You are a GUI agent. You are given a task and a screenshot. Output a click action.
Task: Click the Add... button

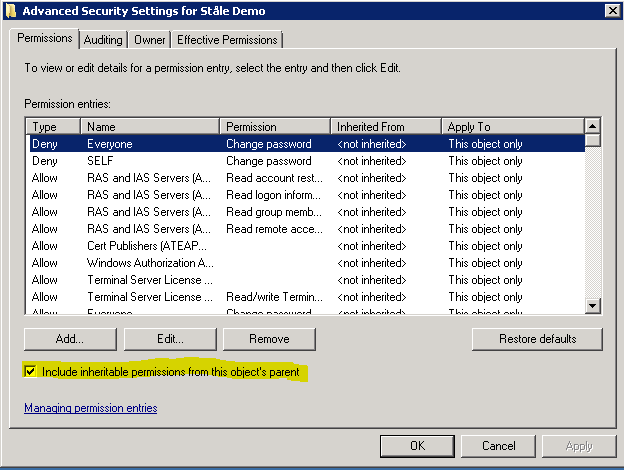pos(69,339)
